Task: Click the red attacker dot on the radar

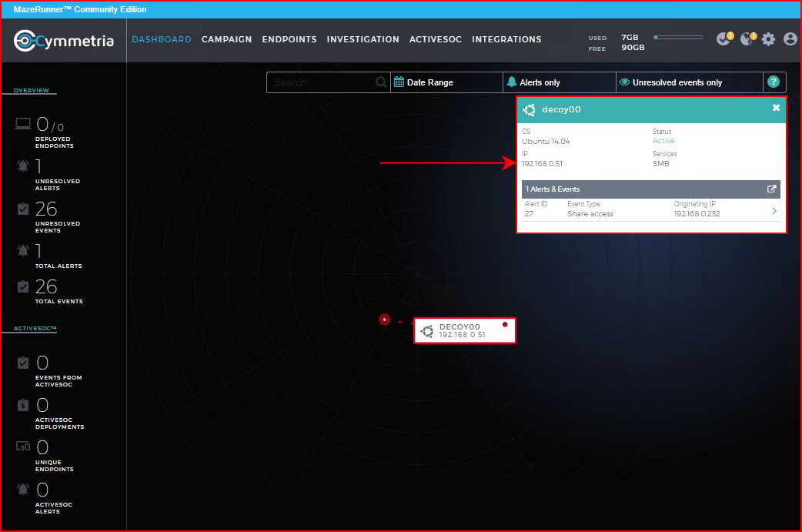Action: pos(384,320)
